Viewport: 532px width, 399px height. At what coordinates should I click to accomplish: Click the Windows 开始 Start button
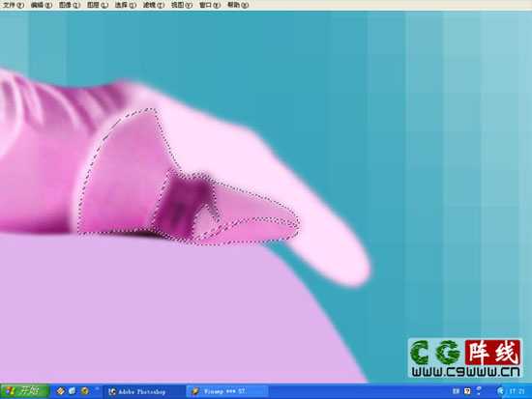(24, 391)
